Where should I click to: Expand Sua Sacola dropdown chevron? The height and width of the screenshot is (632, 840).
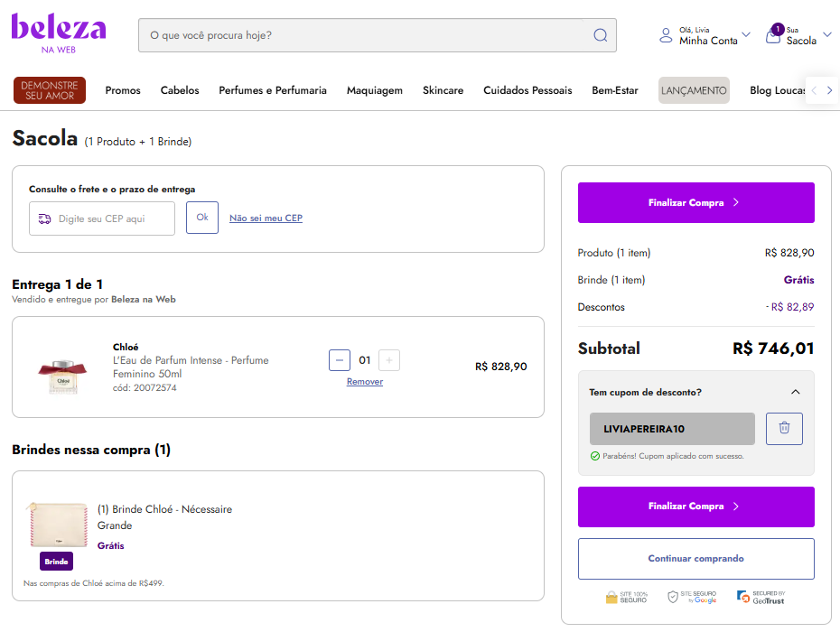(827, 35)
